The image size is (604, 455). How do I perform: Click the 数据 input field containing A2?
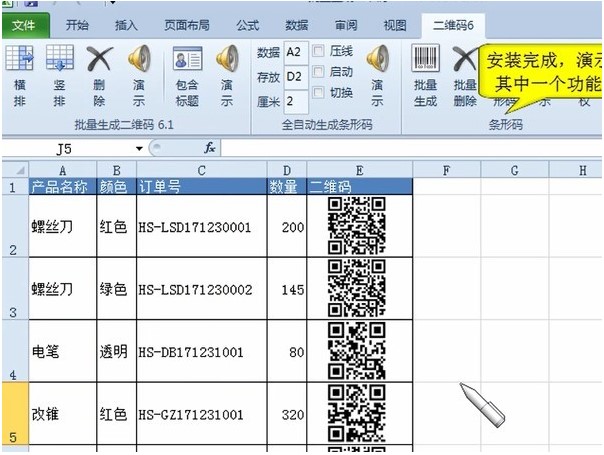296,52
